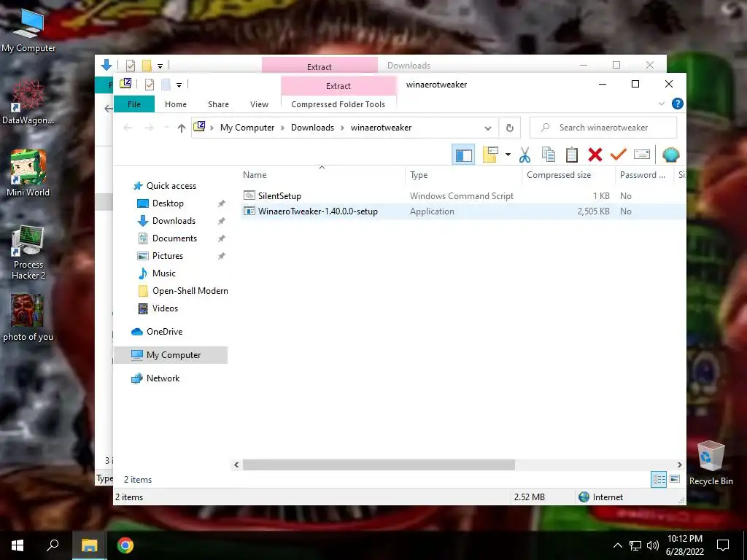Open Desktop in navigation pane
Screen dimensions: 747x560
click(168, 203)
